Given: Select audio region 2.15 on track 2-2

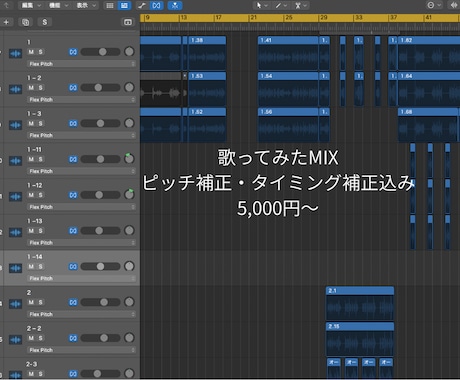Looking at the screenshot, I should point(360,339).
